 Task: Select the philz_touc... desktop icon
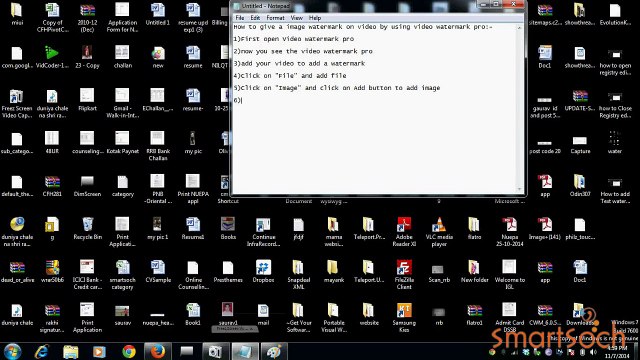point(580,229)
